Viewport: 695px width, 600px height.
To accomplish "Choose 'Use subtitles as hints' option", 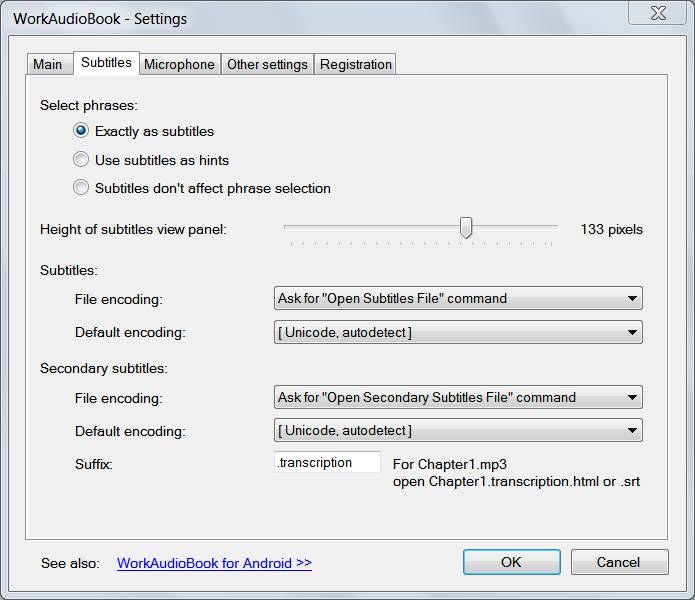I will [x=81, y=160].
